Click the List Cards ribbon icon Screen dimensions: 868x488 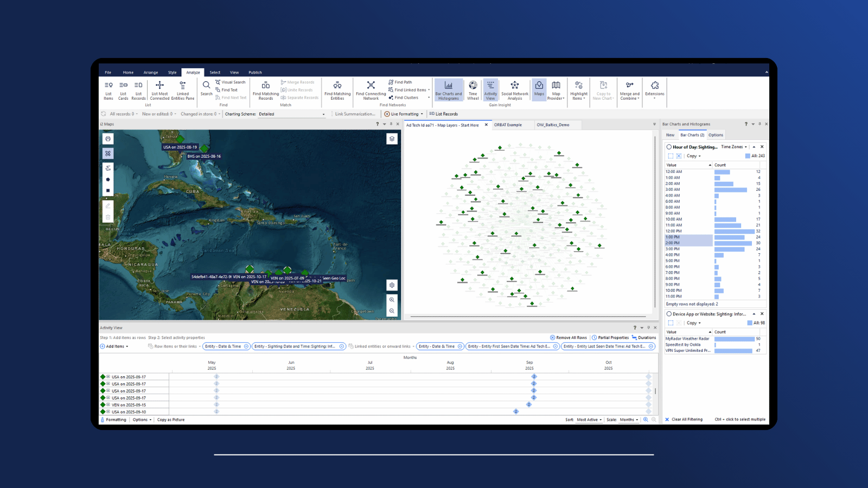[123, 91]
